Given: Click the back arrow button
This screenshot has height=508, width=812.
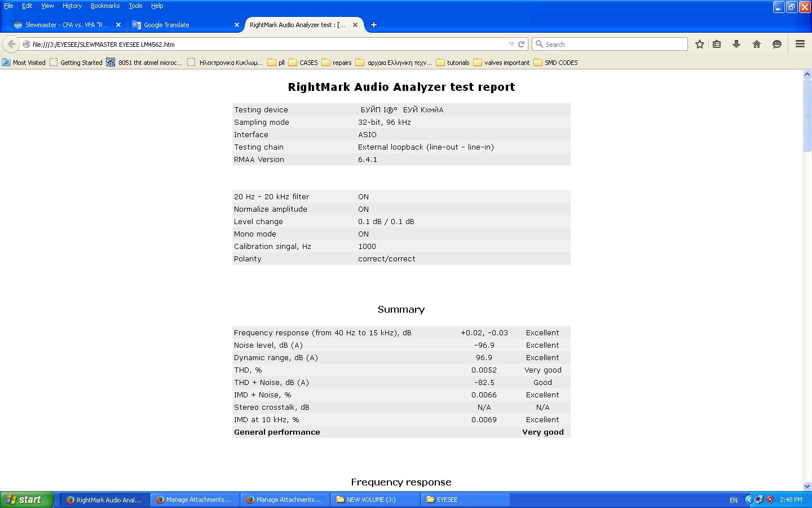Looking at the screenshot, I should pyautogui.click(x=11, y=44).
